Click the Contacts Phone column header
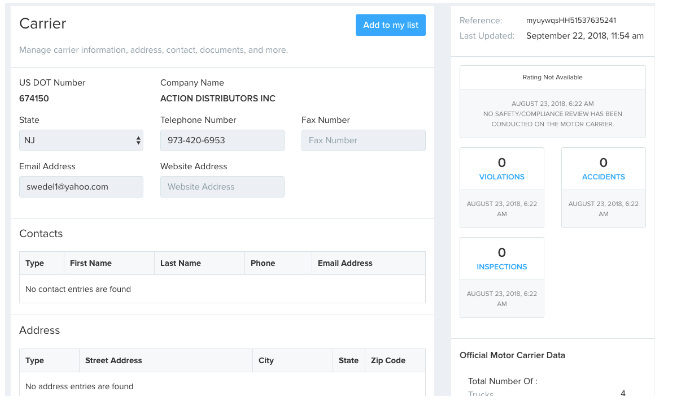 click(x=262, y=263)
